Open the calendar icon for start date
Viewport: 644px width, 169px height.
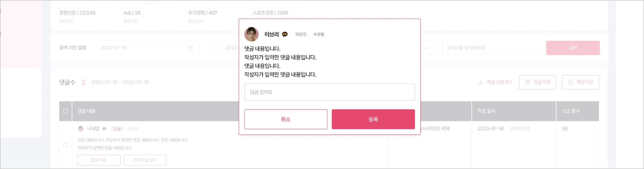pos(190,48)
